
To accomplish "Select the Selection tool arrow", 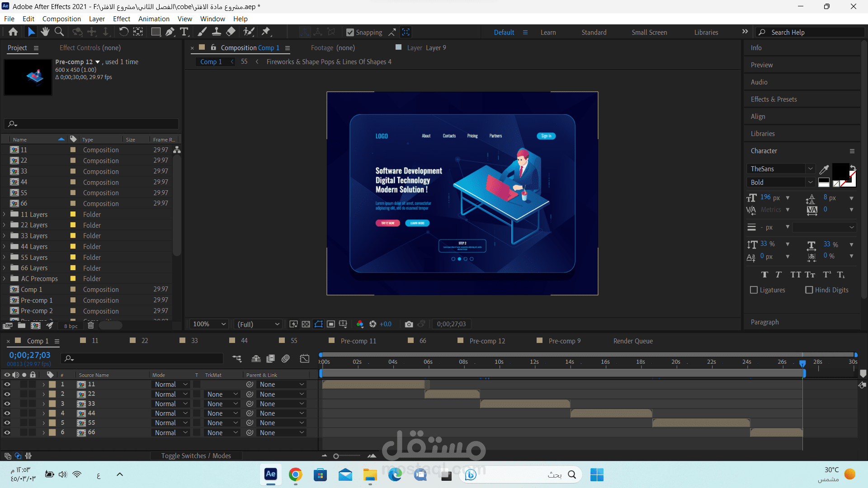I will pyautogui.click(x=31, y=32).
